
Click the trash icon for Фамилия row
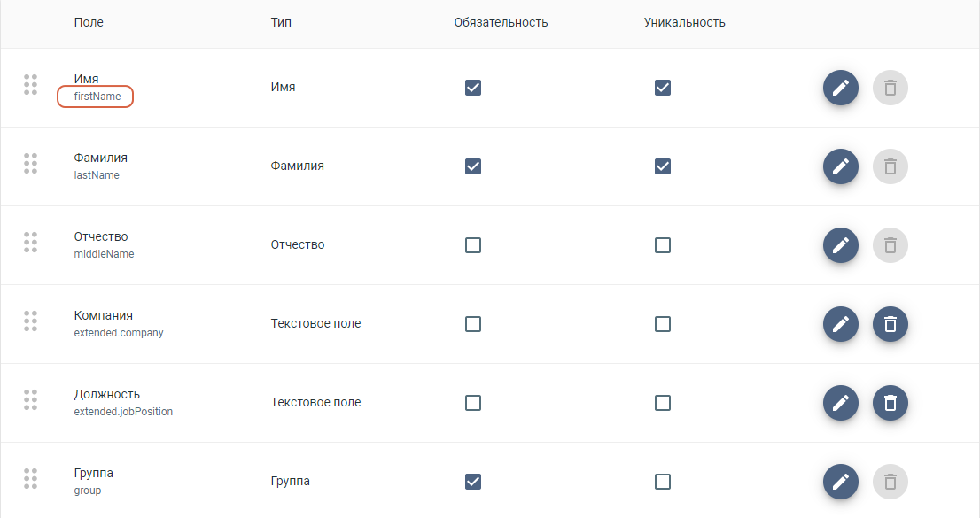coord(891,166)
